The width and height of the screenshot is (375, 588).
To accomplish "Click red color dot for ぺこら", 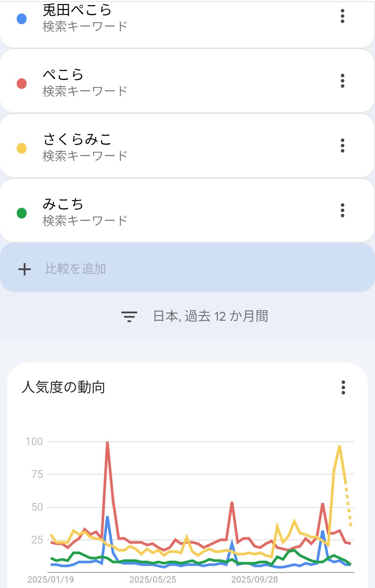I will coord(22,83).
